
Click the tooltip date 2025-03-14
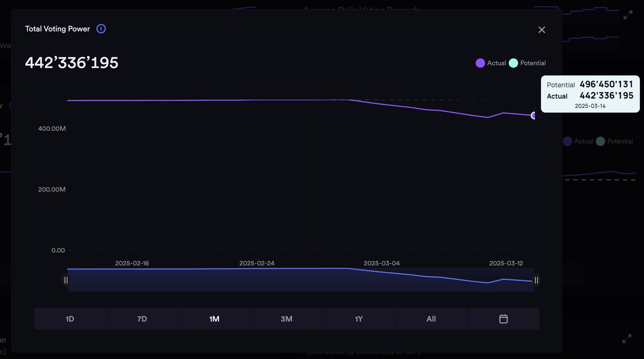coord(591,106)
